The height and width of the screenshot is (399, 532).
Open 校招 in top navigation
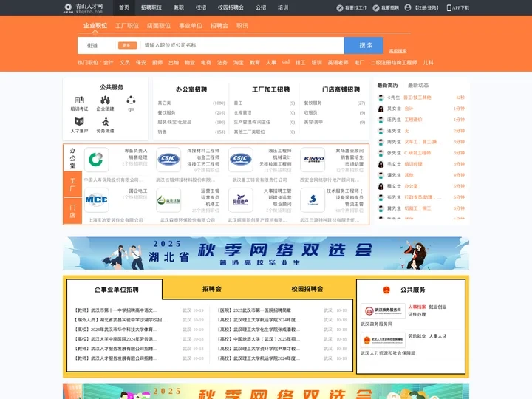[201, 7]
